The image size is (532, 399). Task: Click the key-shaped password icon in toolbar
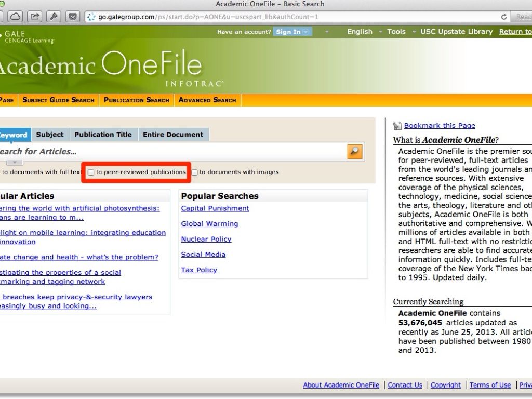click(54, 17)
